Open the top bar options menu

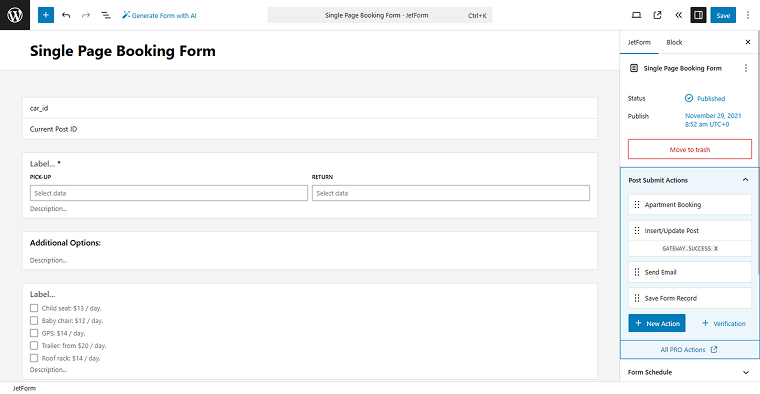click(x=748, y=15)
